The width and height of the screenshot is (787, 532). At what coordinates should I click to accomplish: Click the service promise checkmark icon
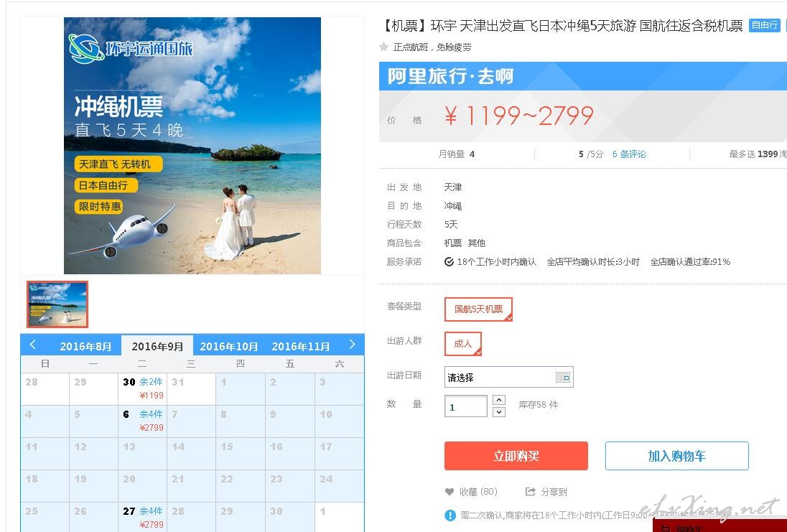click(x=450, y=261)
